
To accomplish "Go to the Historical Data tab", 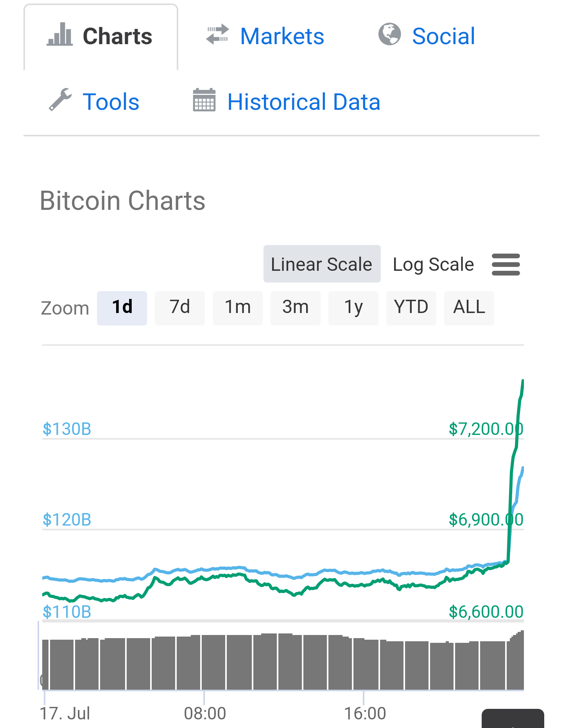I will pos(304,102).
